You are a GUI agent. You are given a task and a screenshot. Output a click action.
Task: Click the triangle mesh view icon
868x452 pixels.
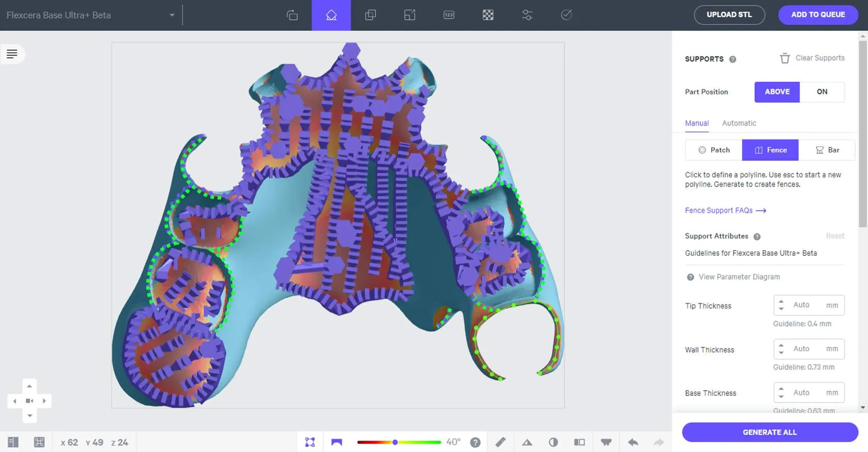click(x=527, y=442)
